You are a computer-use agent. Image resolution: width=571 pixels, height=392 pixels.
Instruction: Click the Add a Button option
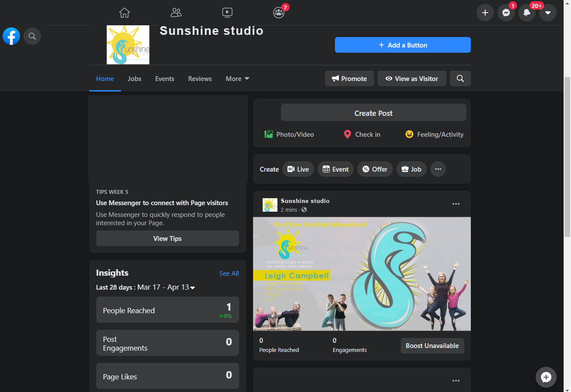[x=402, y=45]
